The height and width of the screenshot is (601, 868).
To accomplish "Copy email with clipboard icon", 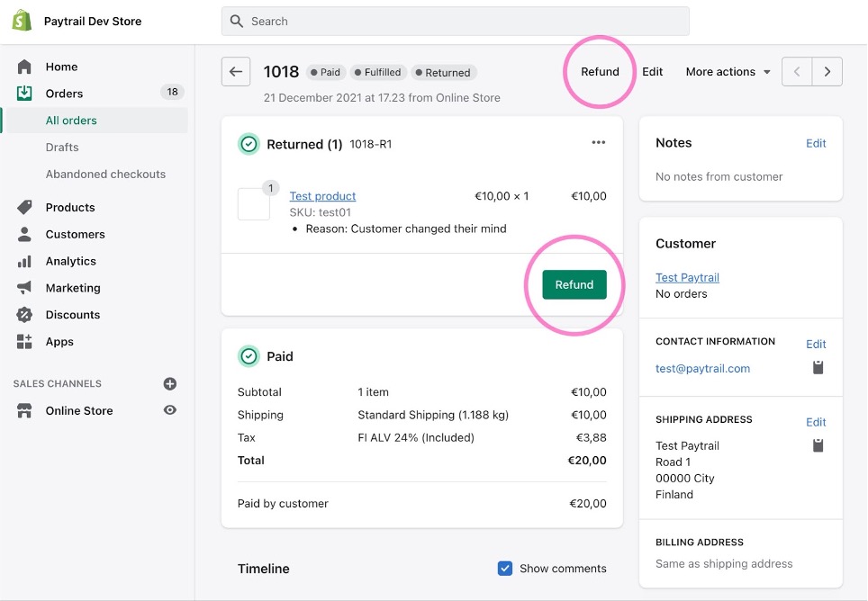I will tap(818, 368).
